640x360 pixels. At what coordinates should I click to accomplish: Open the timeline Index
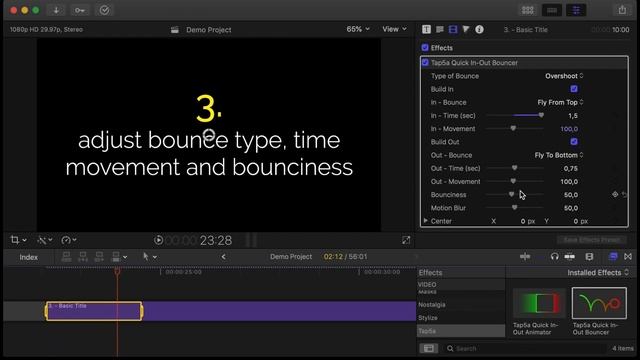pyautogui.click(x=29, y=257)
